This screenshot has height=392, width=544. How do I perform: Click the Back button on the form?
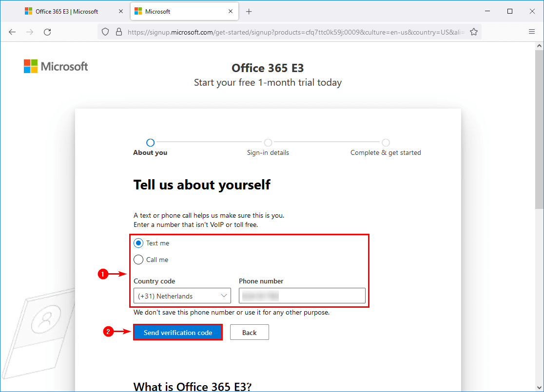250,333
